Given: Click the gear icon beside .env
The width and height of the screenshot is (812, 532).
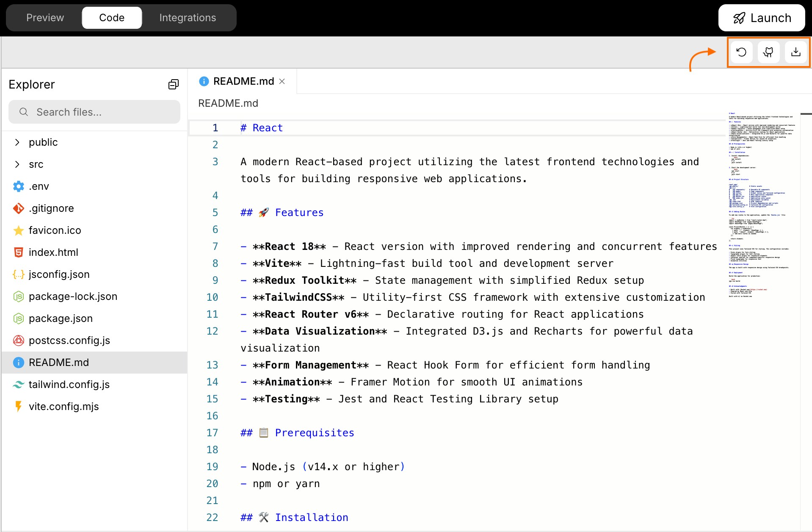Looking at the screenshot, I should click(18, 186).
